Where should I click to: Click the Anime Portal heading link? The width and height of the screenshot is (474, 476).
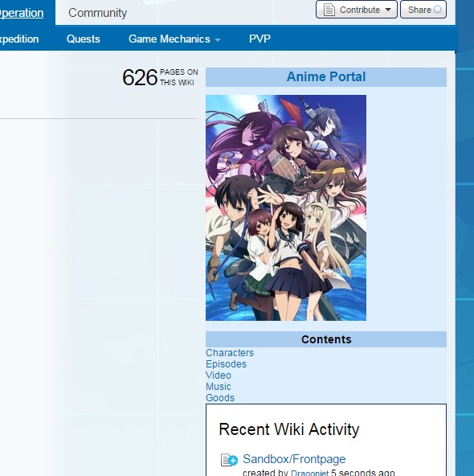326,77
